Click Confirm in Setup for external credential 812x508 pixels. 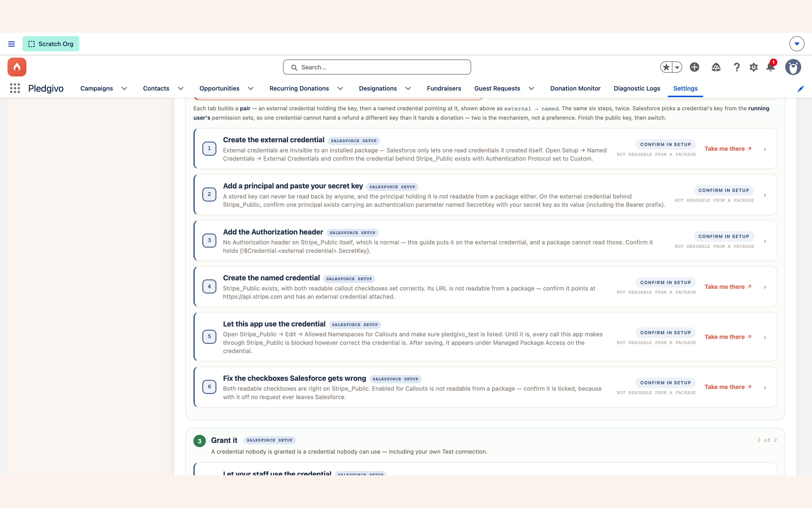point(665,144)
